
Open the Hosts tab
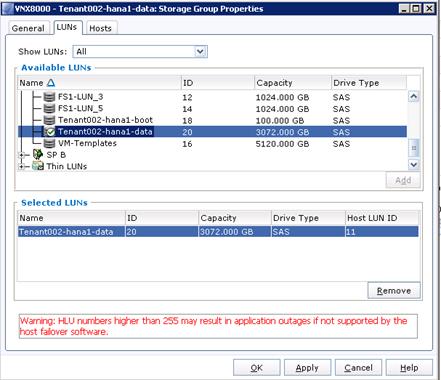tap(100, 28)
